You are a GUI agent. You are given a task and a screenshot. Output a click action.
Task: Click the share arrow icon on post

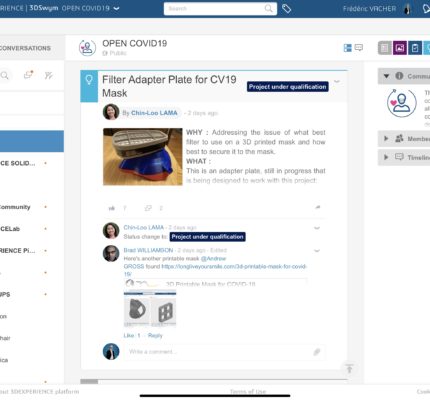[x=318, y=207]
